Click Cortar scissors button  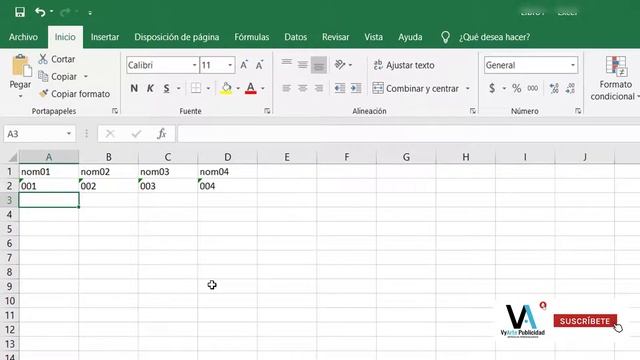coord(57,59)
